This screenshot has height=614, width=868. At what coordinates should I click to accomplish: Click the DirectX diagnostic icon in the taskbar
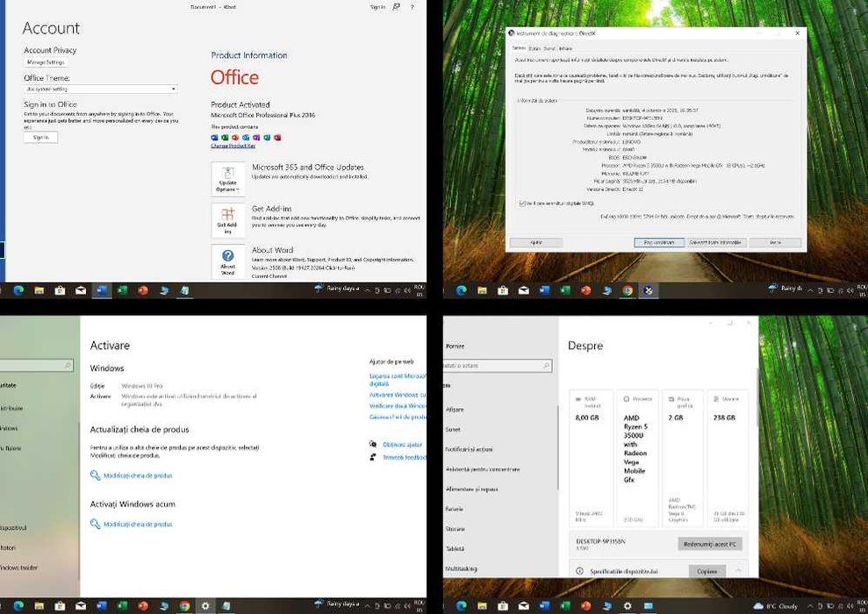[649, 289]
